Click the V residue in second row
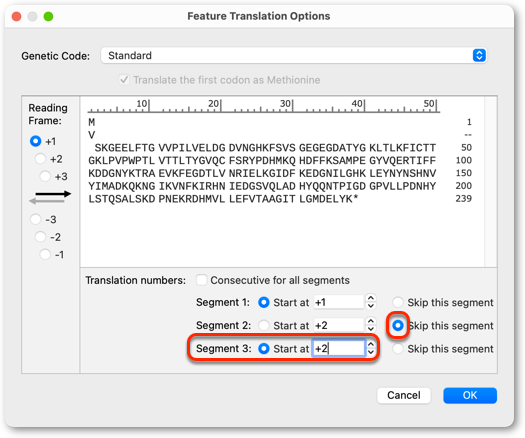 click(x=91, y=135)
